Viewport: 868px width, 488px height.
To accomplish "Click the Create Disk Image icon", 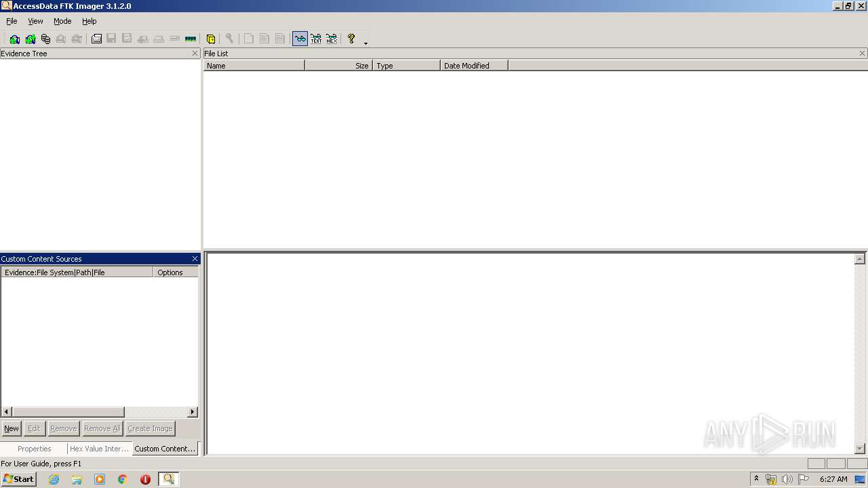I will point(96,39).
